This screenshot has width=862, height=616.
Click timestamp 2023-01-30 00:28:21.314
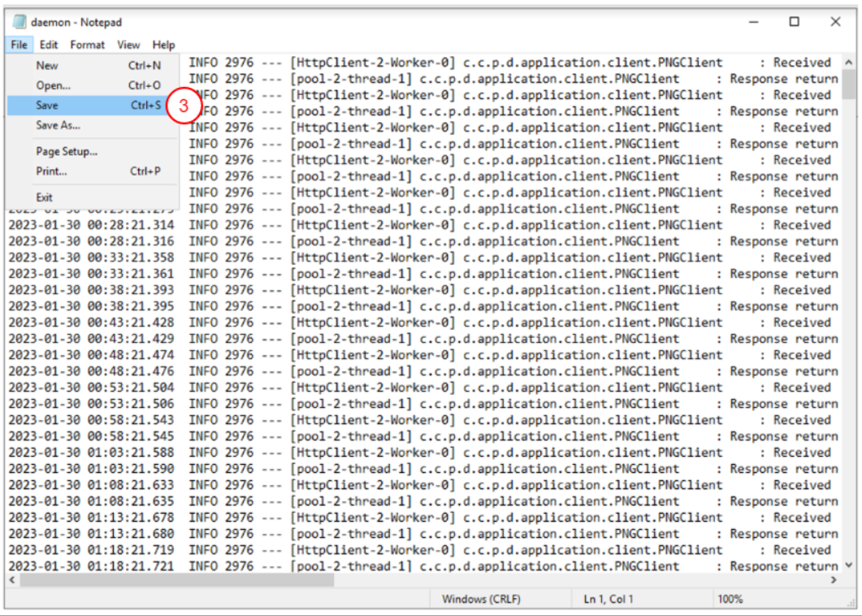tap(91, 225)
